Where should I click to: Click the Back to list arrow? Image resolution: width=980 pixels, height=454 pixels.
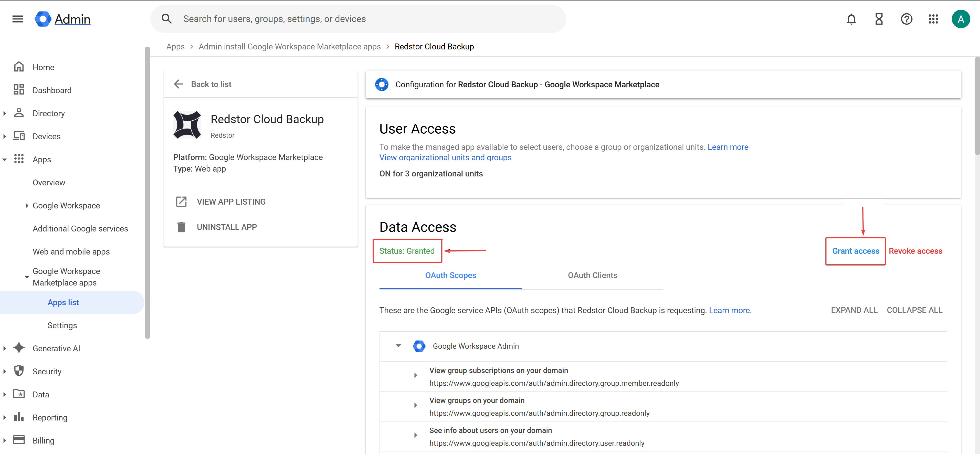coord(178,84)
